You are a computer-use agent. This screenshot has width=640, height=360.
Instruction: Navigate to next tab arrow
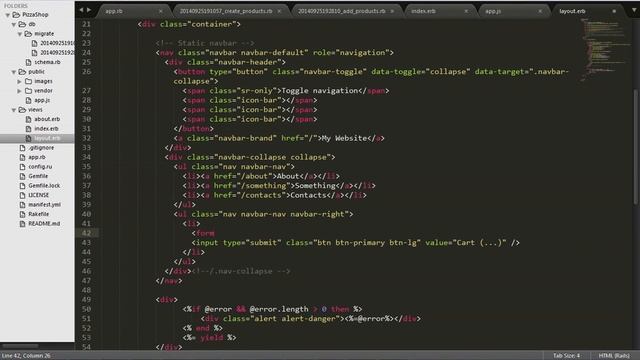pyautogui.click(x=89, y=10)
